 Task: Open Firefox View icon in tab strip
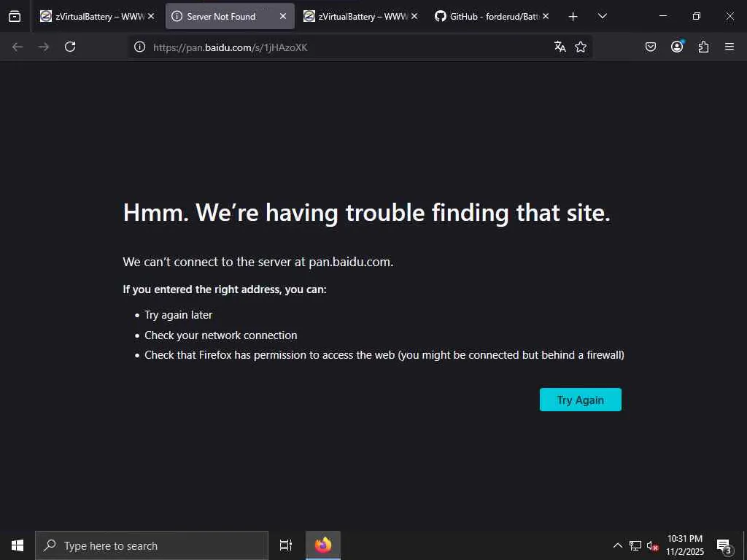tap(15, 17)
